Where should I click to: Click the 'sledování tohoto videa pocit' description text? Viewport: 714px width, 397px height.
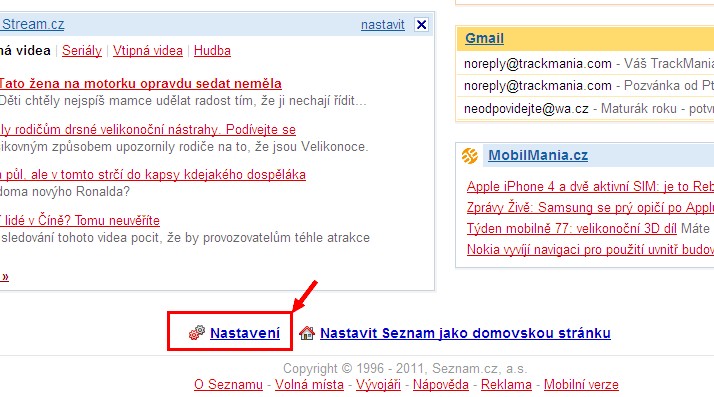[x=185, y=237]
